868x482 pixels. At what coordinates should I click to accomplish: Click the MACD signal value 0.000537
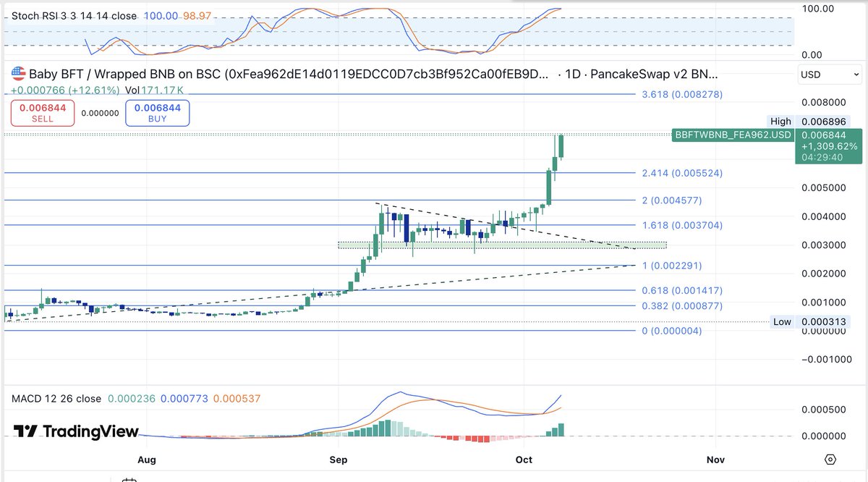click(237, 399)
